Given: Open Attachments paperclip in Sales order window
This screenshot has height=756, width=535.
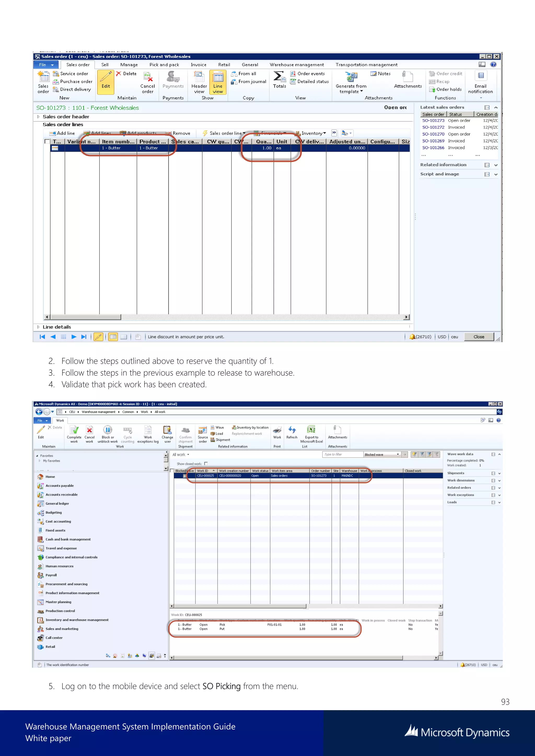Looking at the screenshot, I should tap(408, 76).
